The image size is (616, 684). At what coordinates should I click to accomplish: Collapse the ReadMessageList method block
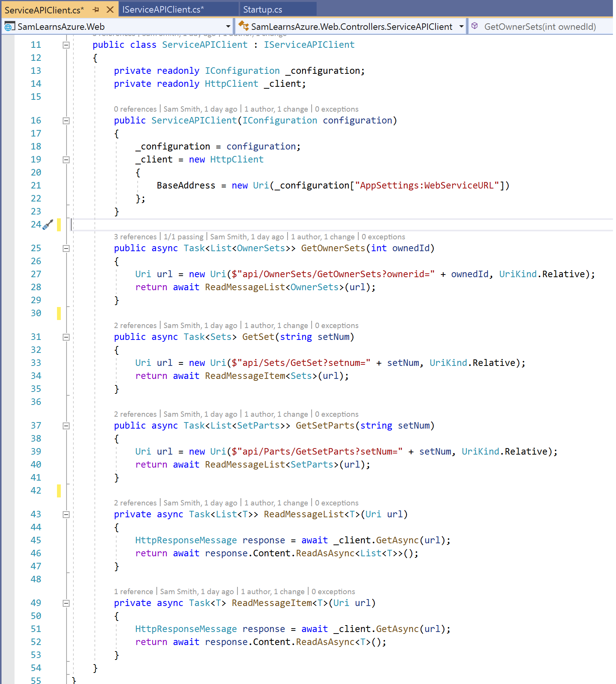point(66,515)
